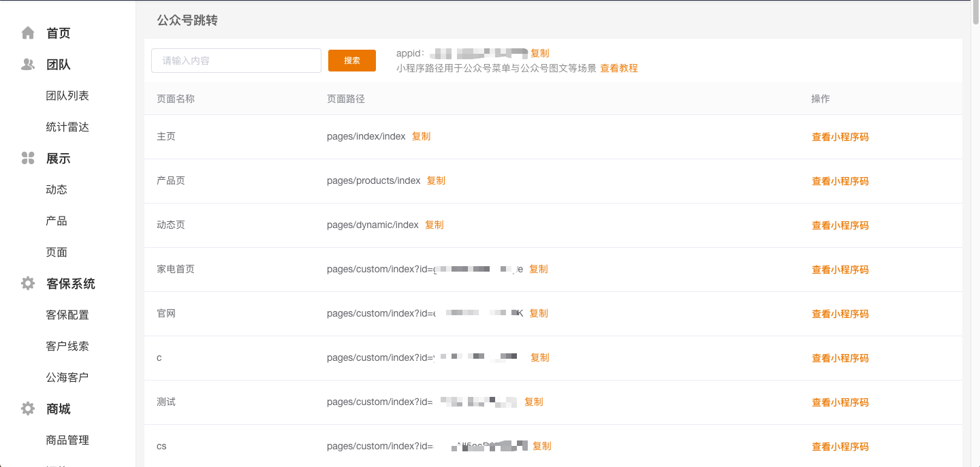980x467 pixels.
Task: Open 商品管理 in the sidebar
Action: point(67,440)
